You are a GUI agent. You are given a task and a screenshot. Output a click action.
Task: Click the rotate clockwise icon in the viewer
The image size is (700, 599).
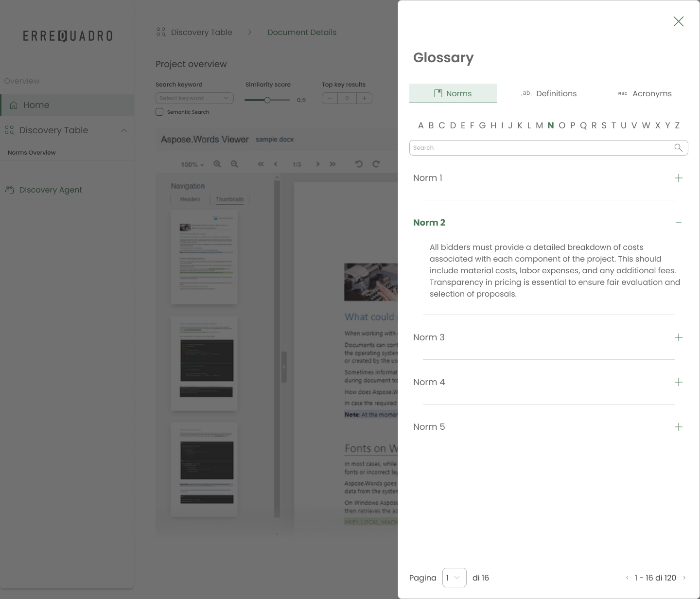pyautogui.click(x=376, y=164)
